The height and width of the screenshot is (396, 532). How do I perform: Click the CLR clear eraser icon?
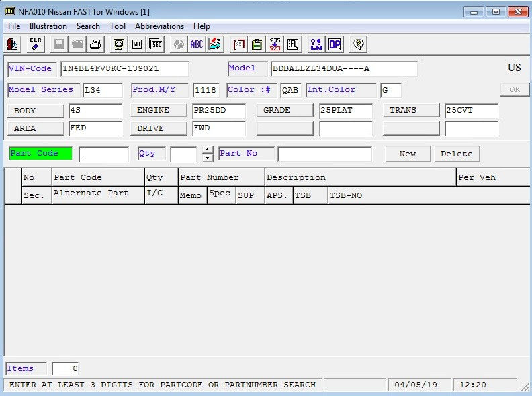click(x=36, y=44)
